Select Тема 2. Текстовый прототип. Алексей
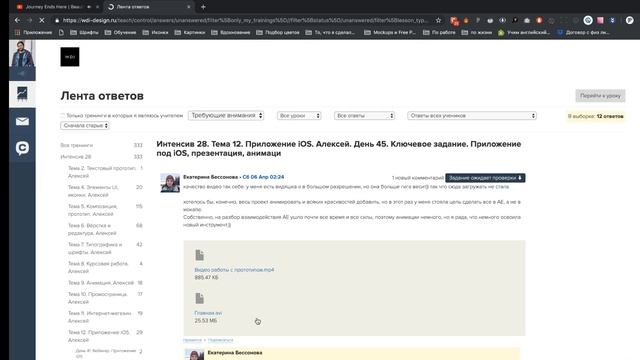 102,172
